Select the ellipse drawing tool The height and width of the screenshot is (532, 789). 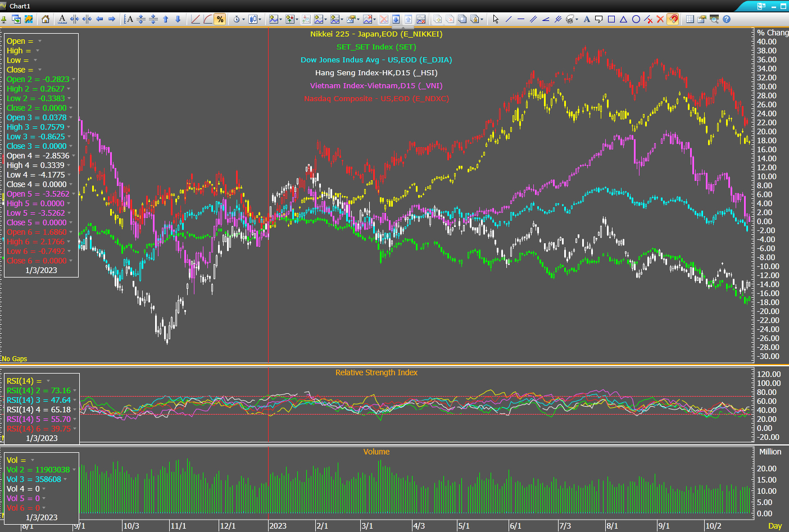click(x=636, y=19)
